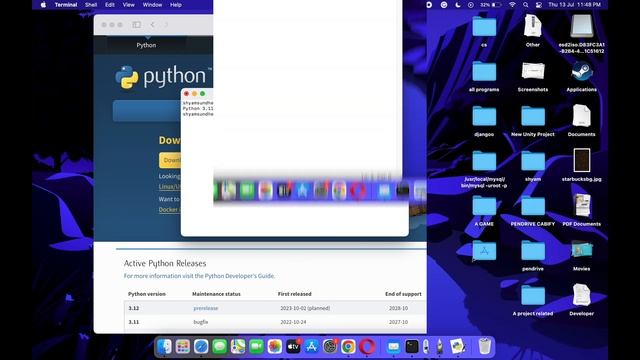This screenshot has width=640, height=360.
Task: Launch Opera browser from the Dock
Action: (367, 347)
